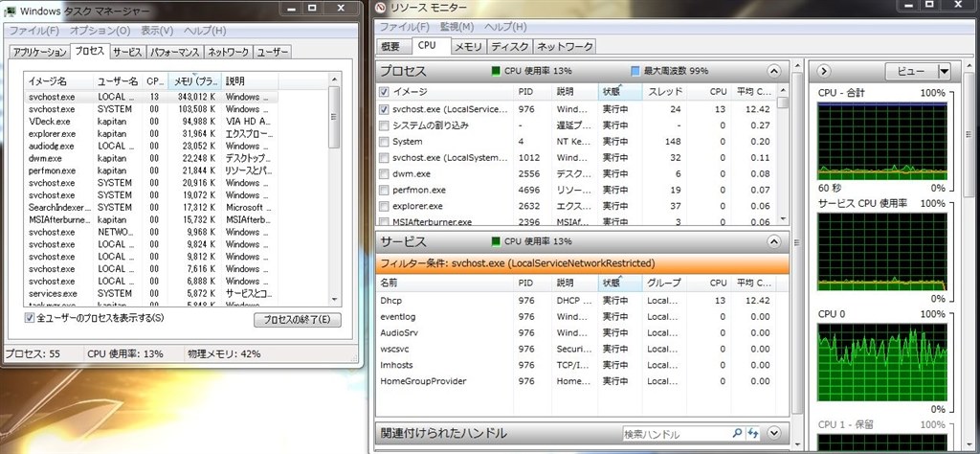Sort Task Manager list by イメージ名 column
The height and width of the screenshot is (454, 980).
click(58, 82)
